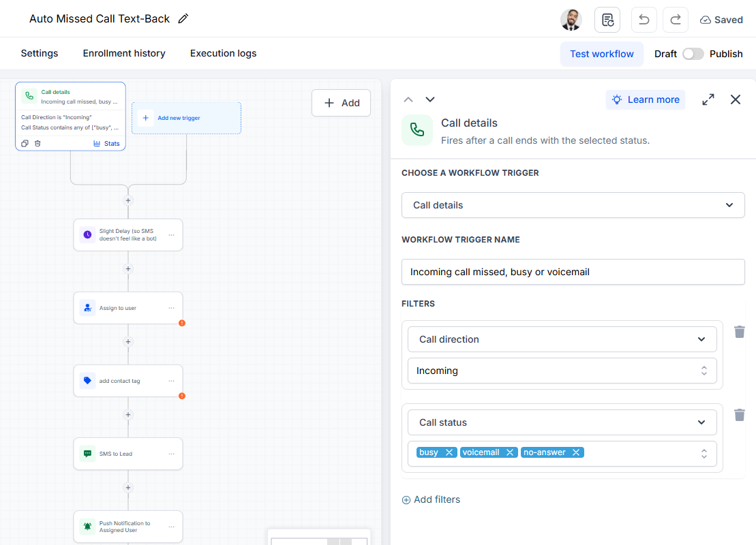This screenshot has height=545, width=756.
Task: Open add contact tag options menu
Action: tap(172, 381)
